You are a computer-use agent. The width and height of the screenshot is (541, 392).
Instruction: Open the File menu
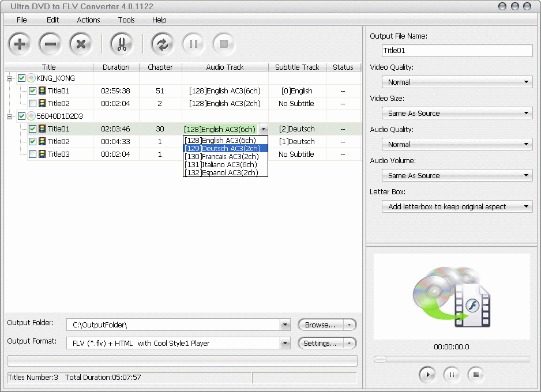(22, 20)
